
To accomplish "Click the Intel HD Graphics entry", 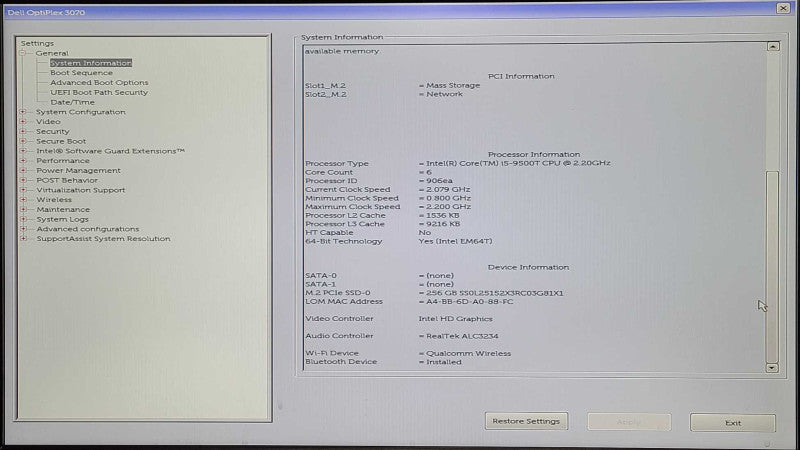I will tap(456, 319).
